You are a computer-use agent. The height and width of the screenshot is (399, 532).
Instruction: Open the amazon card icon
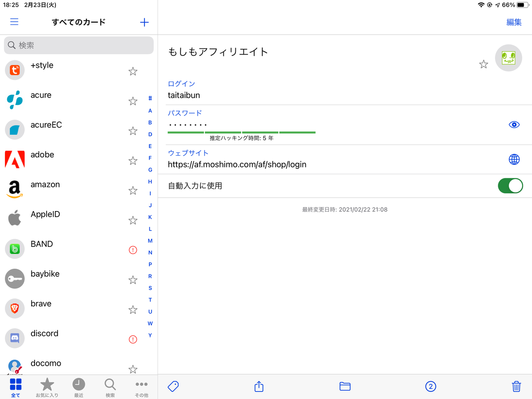[x=15, y=189]
